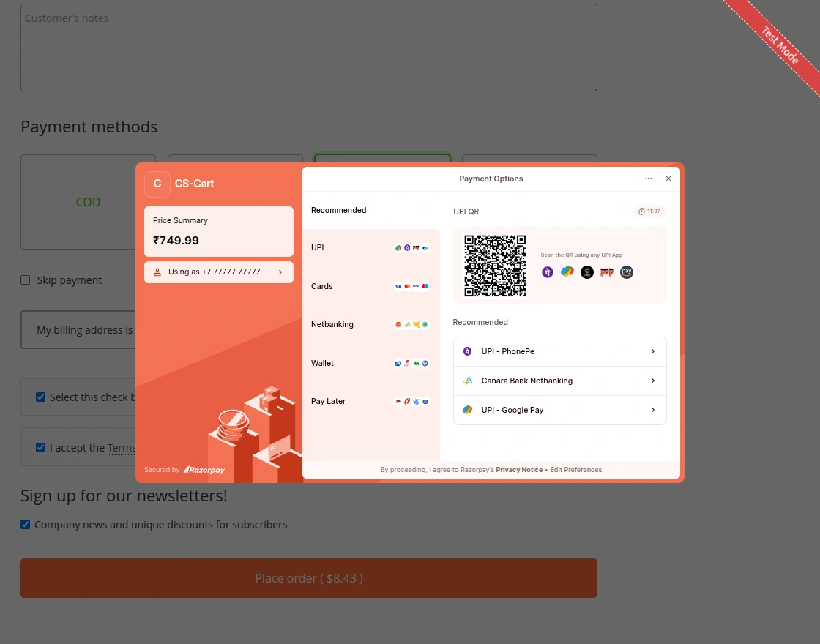Expand the Canara Bank Netbanking option
Viewport: 820px width, 644px height.
click(559, 381)
